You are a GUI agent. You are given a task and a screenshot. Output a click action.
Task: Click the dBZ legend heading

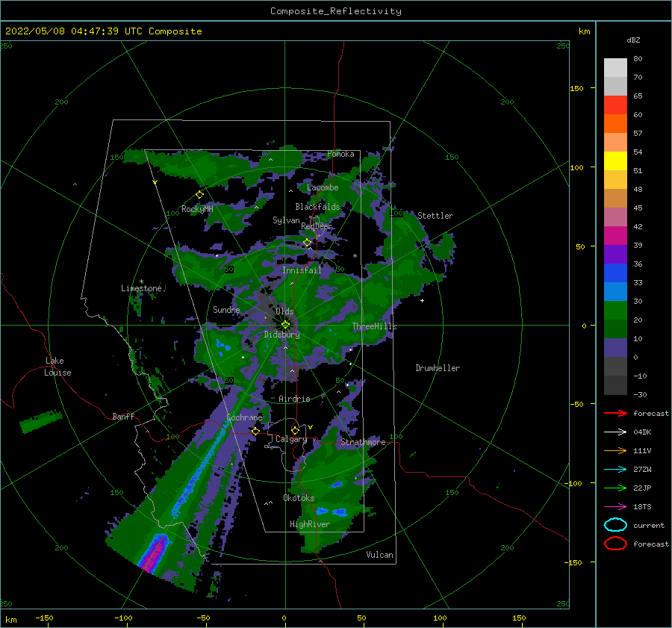633,40
